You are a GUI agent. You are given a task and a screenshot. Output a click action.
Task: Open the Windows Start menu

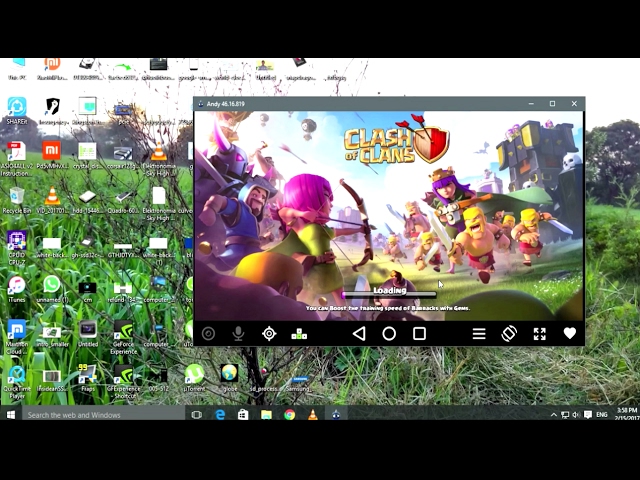pos(11,415)
